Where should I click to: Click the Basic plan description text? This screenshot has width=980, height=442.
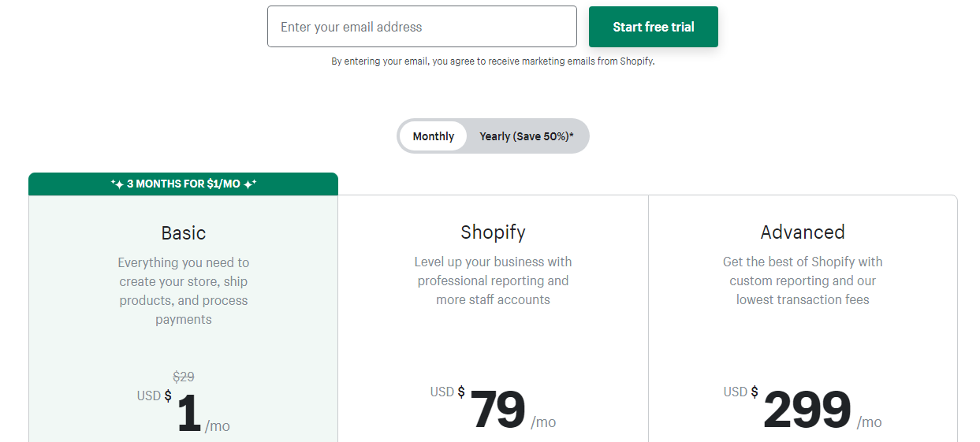pyautogui.click(x=184, y=291)
